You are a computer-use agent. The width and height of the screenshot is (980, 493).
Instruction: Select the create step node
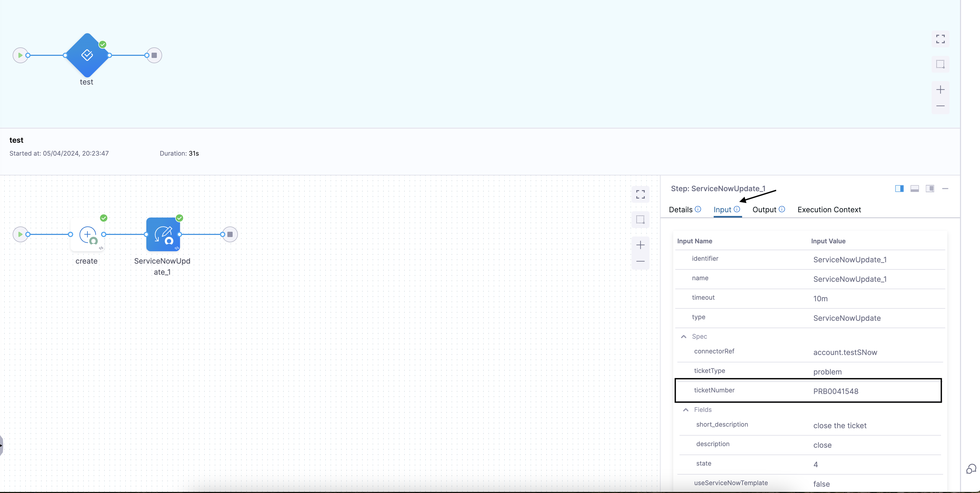click(x=87, y=234)
